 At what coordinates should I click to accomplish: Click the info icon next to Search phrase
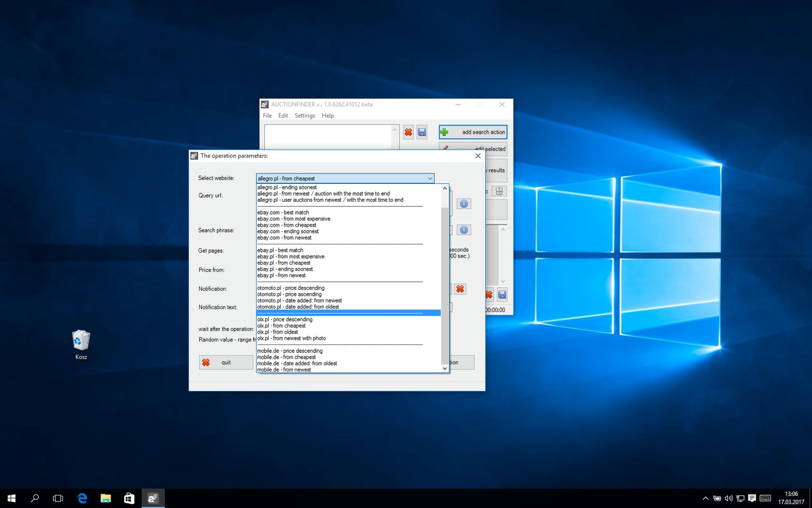[464, 230]
